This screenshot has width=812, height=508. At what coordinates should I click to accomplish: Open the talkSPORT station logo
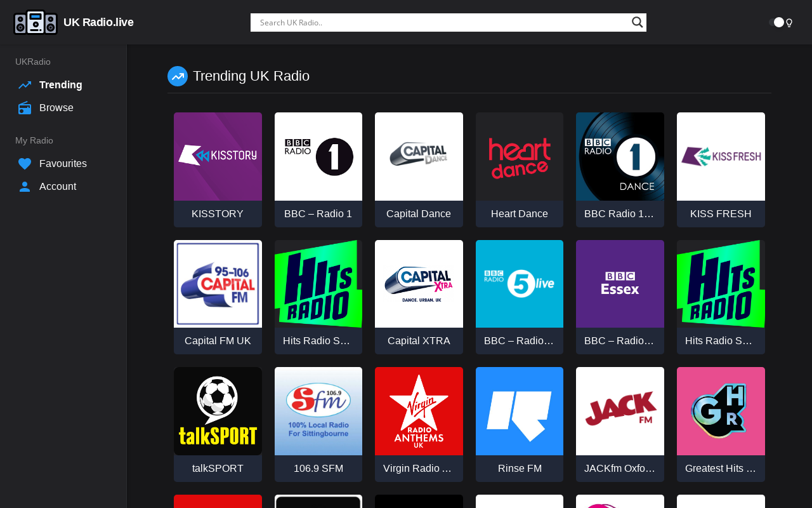pos(218,411)
